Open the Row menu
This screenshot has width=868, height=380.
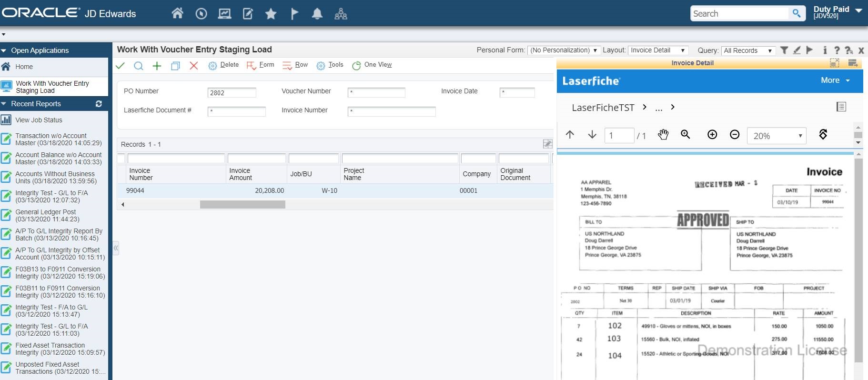pyautogui.click(x=295, y=65)
